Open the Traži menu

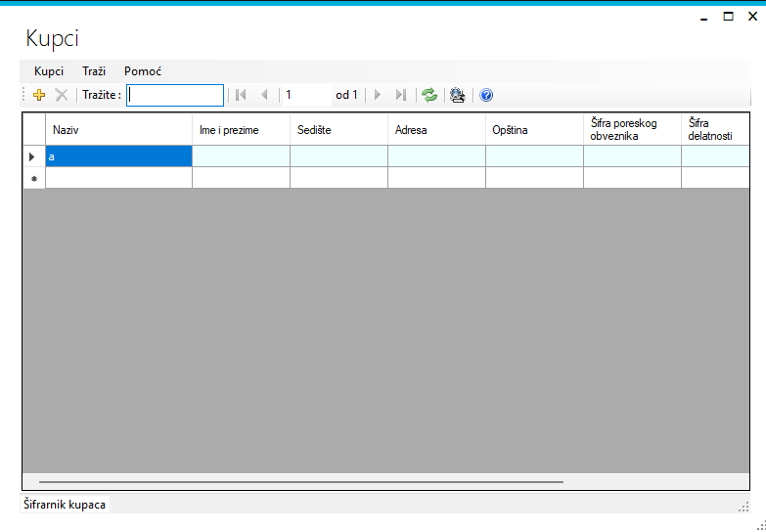pyautogui.click(x=94, y=71)
